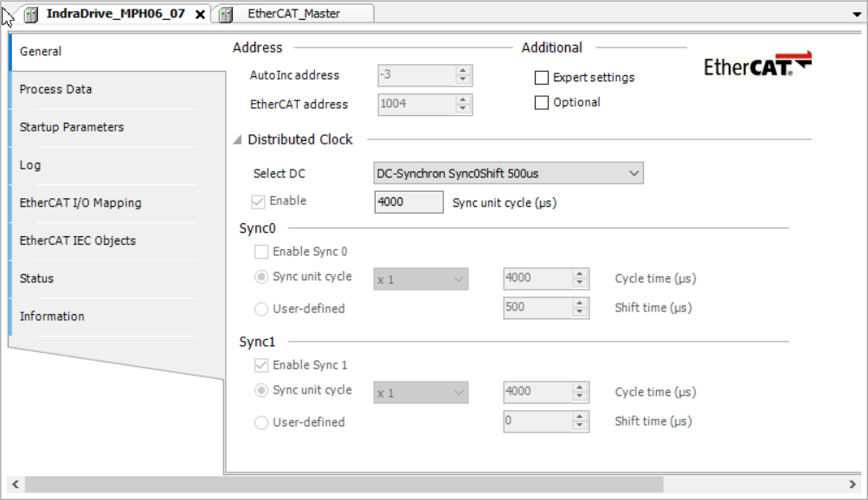868x500 pixels.
Task: Collapse the Distributed Clock section
Action: point(239,139)
